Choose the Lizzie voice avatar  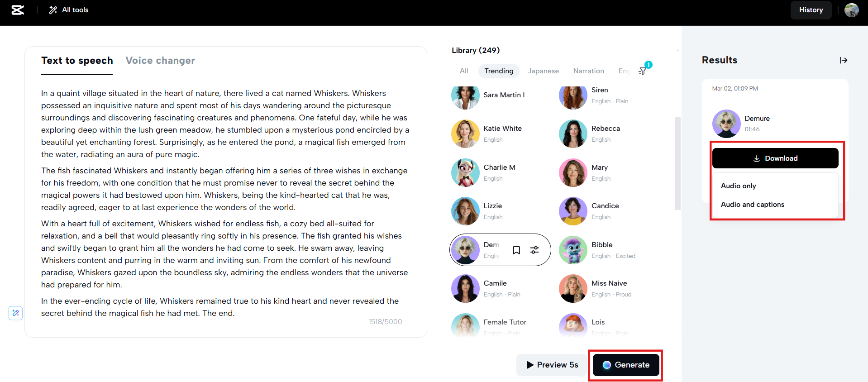point(465,211)
